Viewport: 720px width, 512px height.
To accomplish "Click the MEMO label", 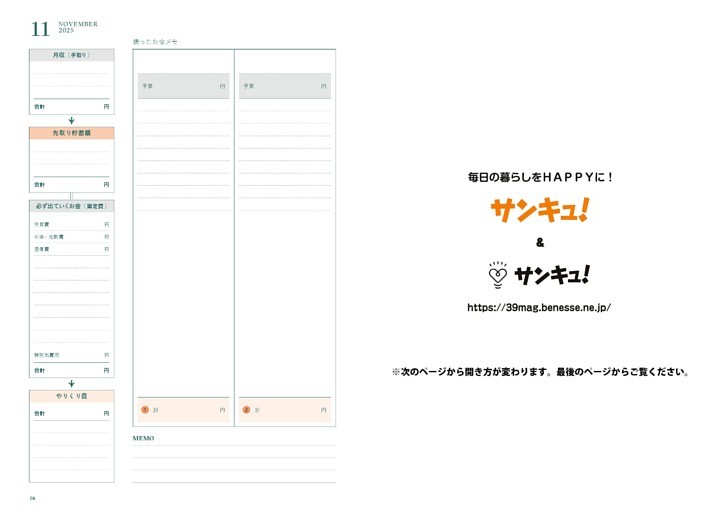I will tap(143, 439).
